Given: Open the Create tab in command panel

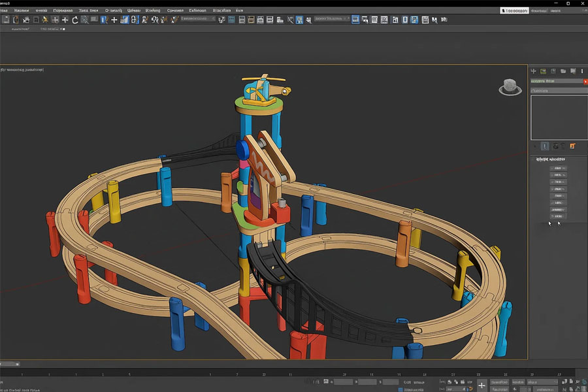Looking at the screenshot, I should click(533, 71).
